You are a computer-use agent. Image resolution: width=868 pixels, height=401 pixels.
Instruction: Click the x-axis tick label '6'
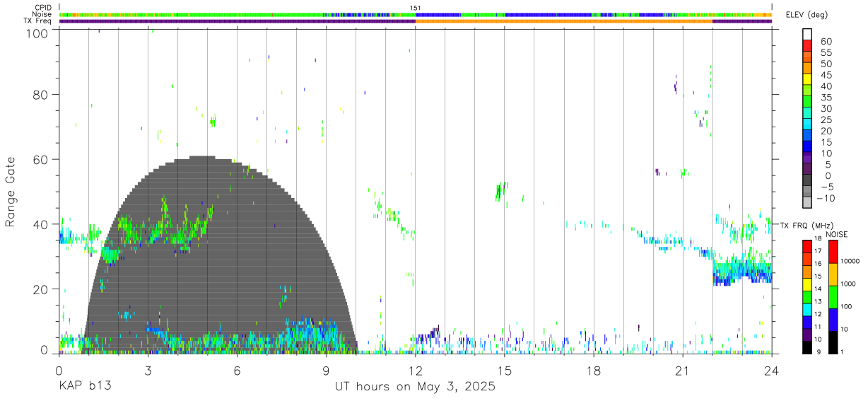(237, 371)
